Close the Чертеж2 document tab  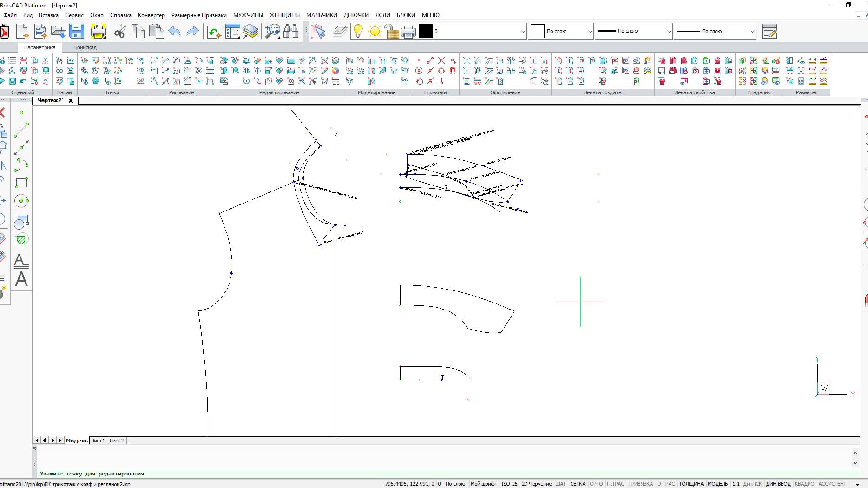click(x=71, y=100)
